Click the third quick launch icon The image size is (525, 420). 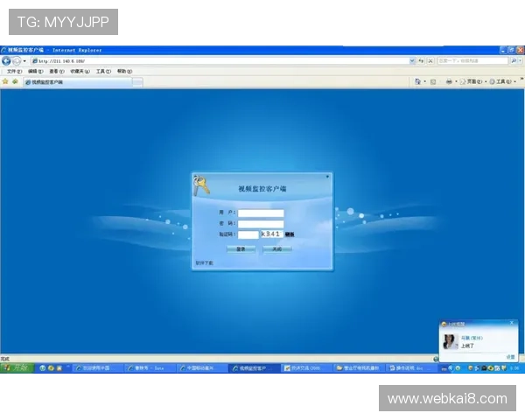(59, 368)
